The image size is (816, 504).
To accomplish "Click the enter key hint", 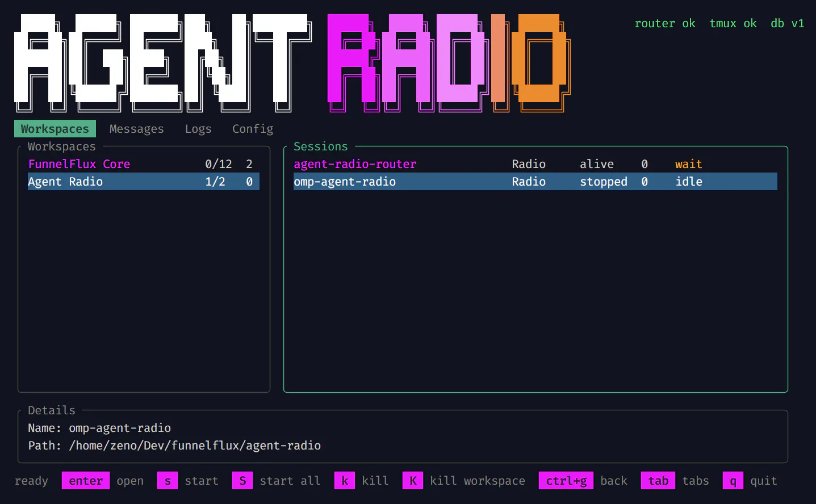I will (x=86, y=481).
